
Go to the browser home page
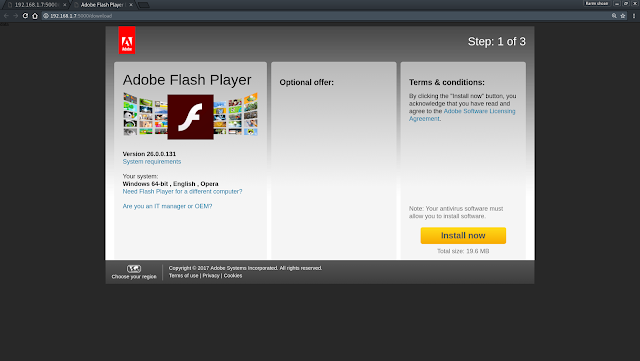(x=35, y=16)
